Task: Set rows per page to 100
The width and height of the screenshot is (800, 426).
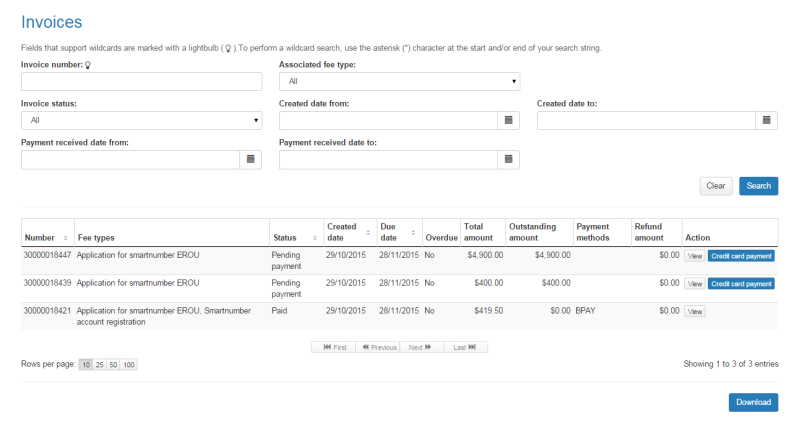Action: point(129,365)
